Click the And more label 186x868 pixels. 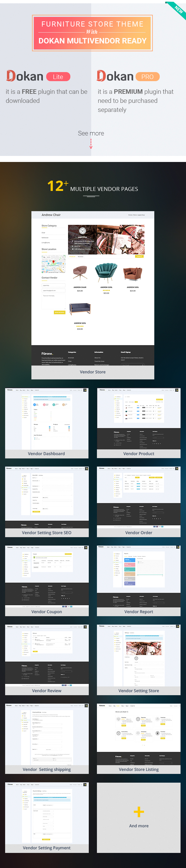139,826
